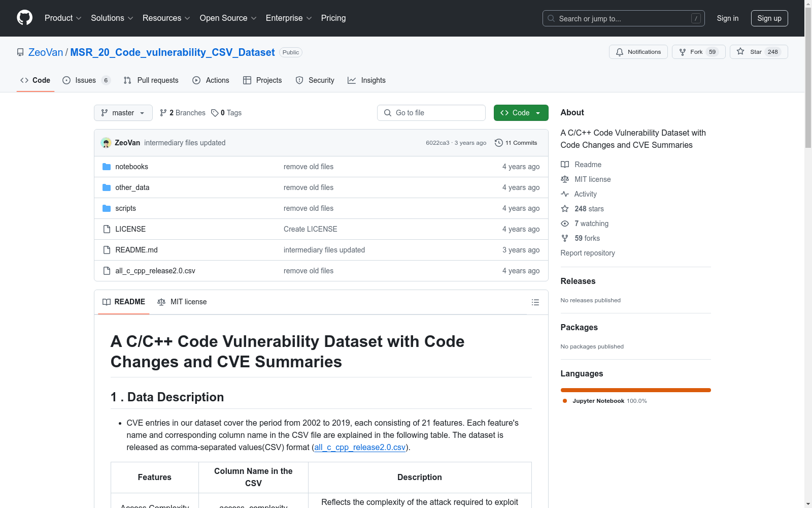This screenshot has height=508, width=812.
Task: Select the MIT license tab in file viewer
Action: [182, 302]
